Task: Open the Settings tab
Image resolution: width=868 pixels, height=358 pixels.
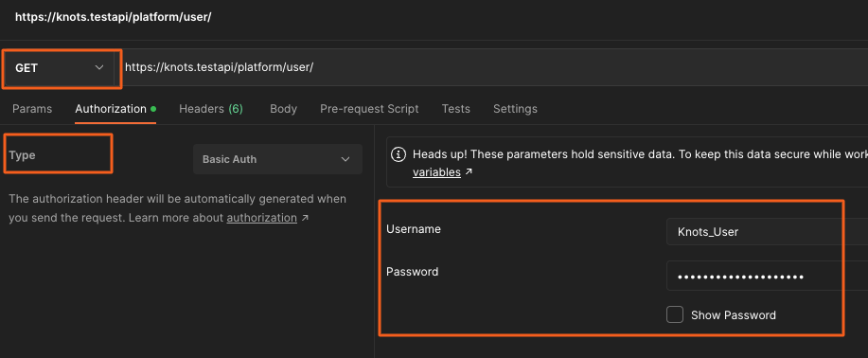Action: tap(515, 109)
